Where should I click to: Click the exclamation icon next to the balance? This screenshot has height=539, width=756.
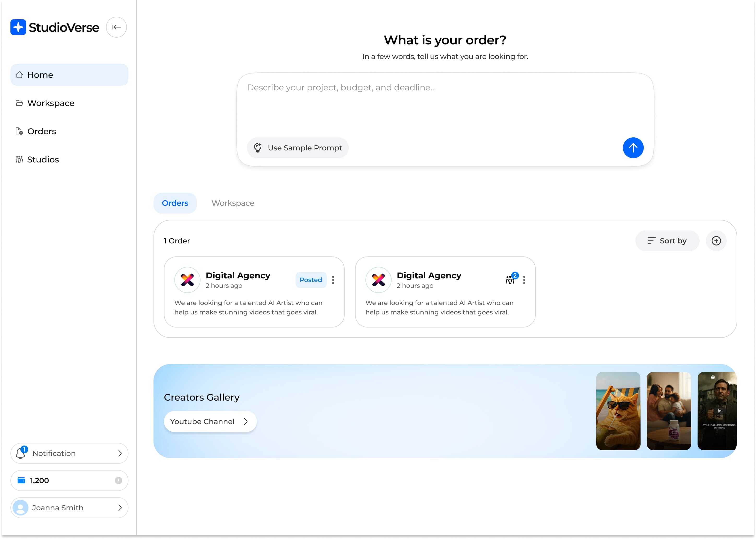[x=119, y=480]
